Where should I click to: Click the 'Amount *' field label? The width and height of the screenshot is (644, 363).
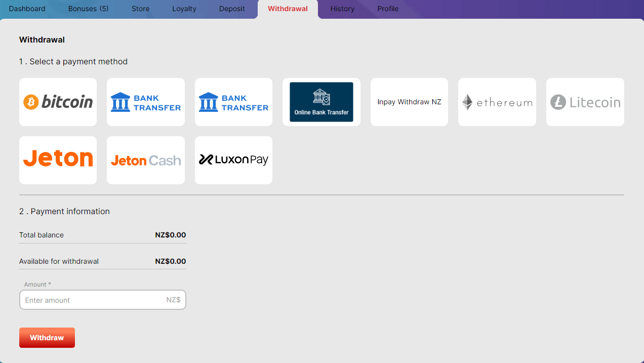(x=37, y=285)
